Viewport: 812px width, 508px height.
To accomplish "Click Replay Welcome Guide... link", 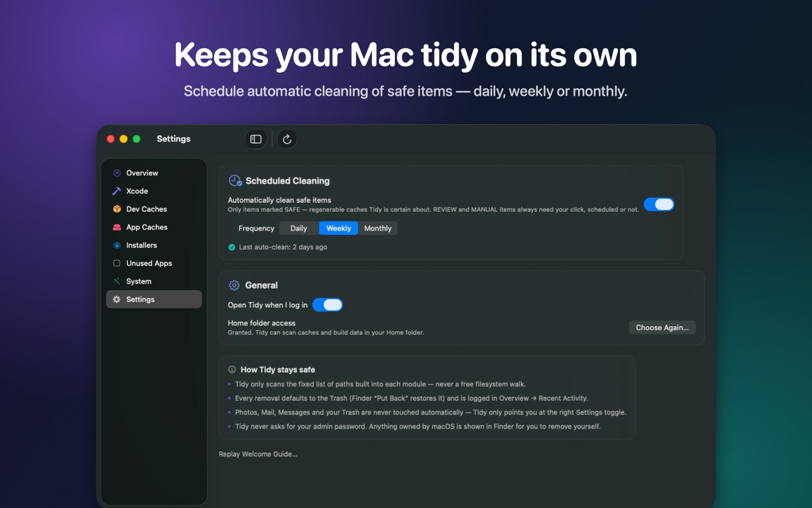I will coord(258,454).
